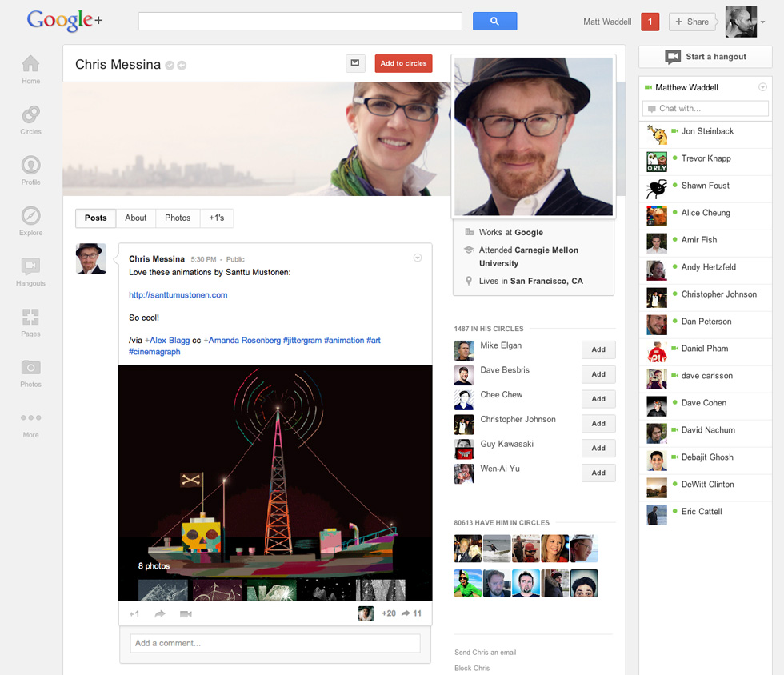
Task: Click the Add a comment field
Action: [x=274, y=643]
